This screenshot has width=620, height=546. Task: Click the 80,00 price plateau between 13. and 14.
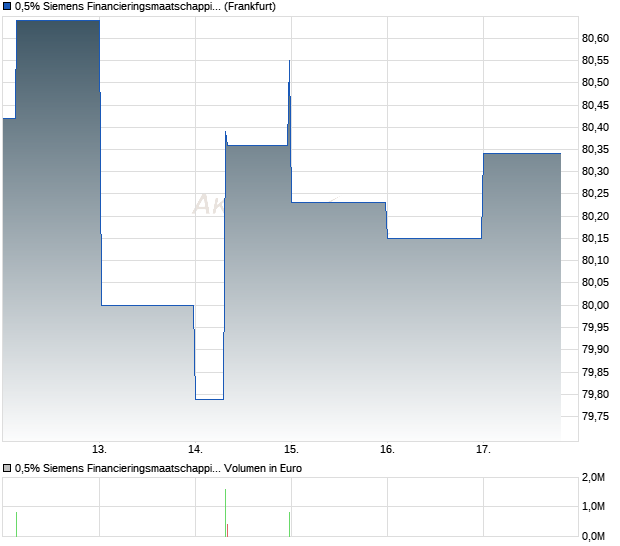click(147, 305)
